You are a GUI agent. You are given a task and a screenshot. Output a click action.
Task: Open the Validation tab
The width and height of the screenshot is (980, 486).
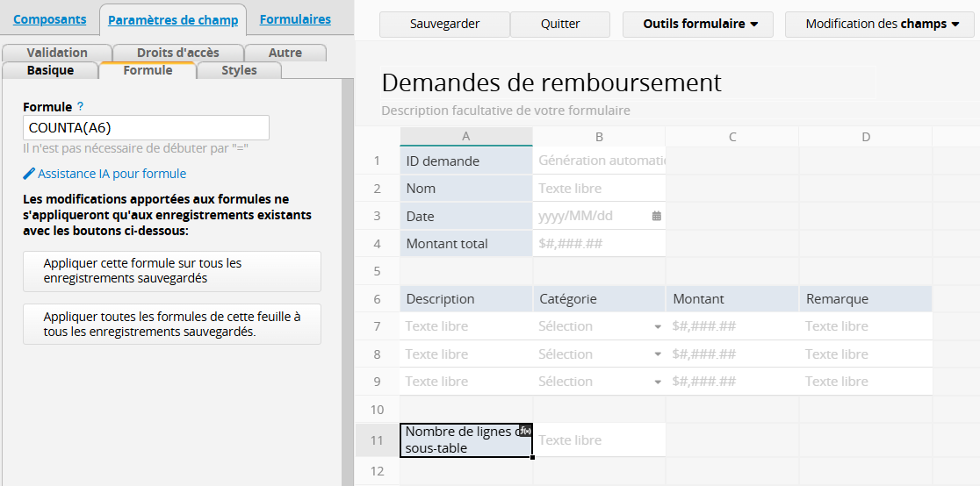tap(57, 53)
